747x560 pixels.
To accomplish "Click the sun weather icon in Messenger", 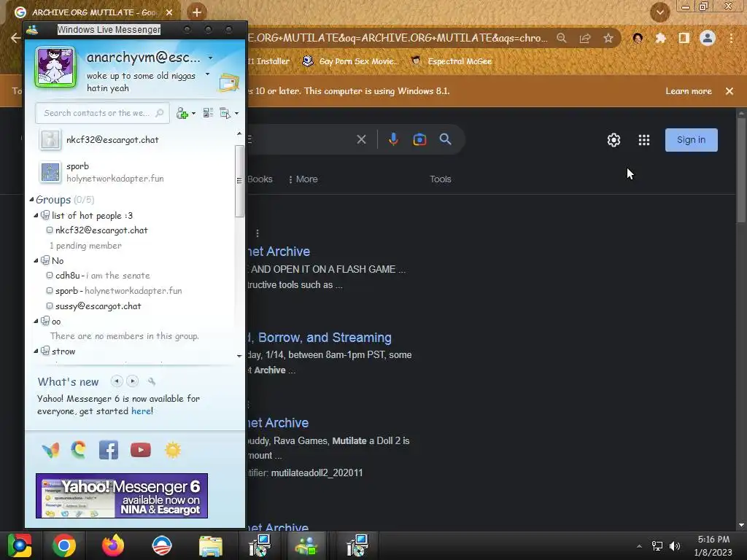I will click(173, 450).
